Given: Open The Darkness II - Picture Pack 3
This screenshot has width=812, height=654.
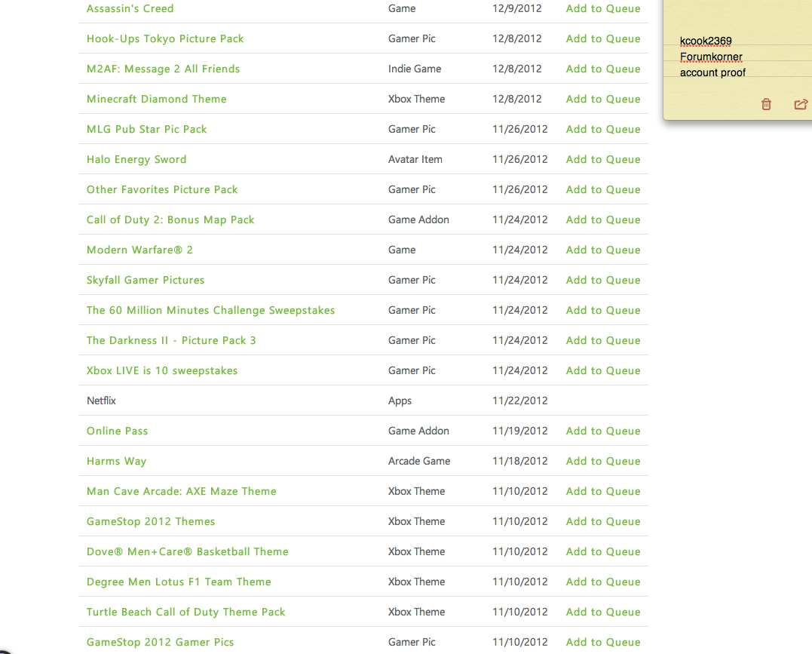Looking at the screenshot, I should pos(171,340).
